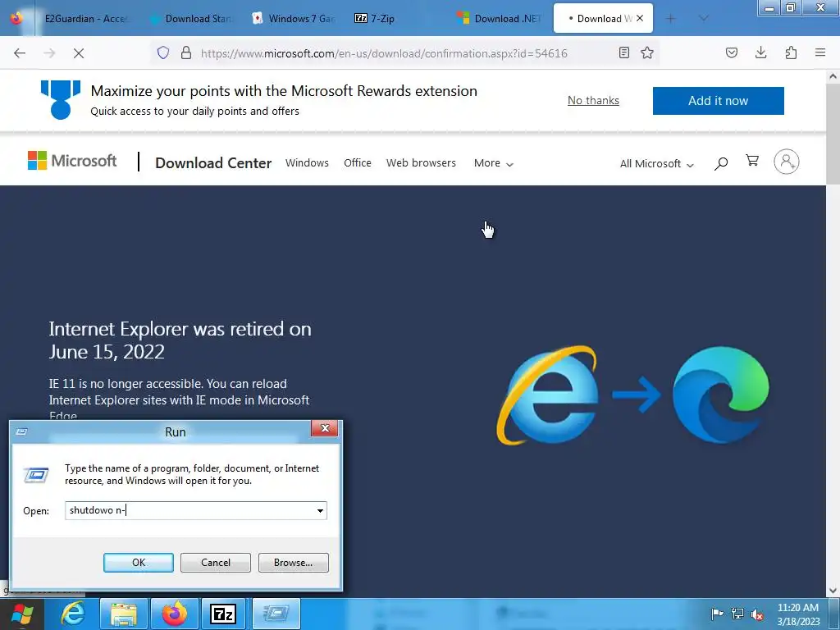Open the Firefox downloads panel
The image size is (840, 630).
[760, 52]
